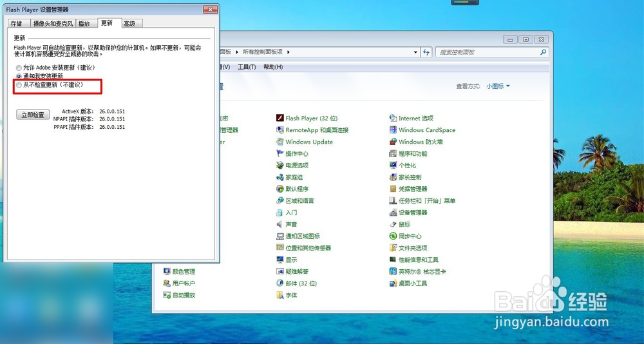Open 字体 fonts icon
Screen dimensions: 644x344
[x=280, y=295]
